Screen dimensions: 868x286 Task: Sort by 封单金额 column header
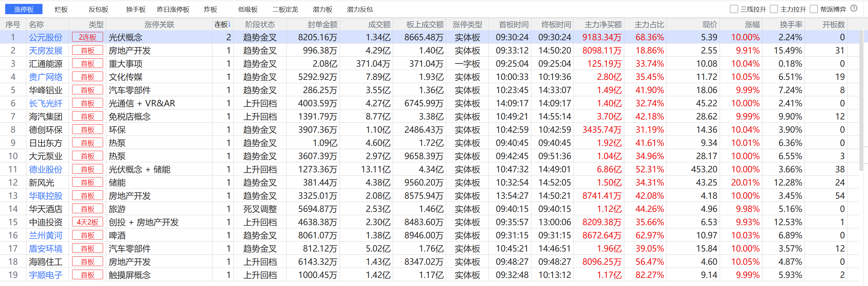pyautogui.click(x=323, y=24)
